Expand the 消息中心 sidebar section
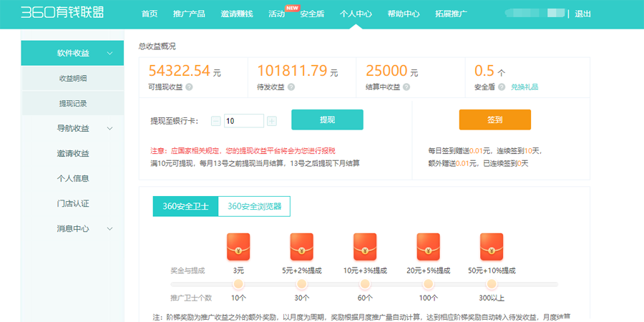Screen dimensions: 644x322 [109, 228]
